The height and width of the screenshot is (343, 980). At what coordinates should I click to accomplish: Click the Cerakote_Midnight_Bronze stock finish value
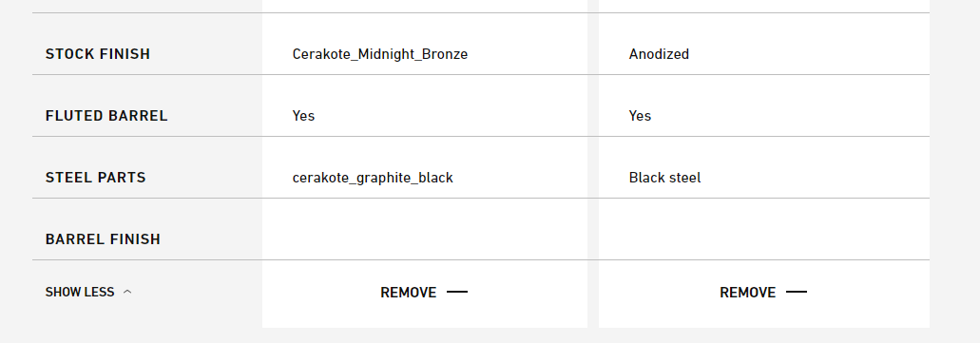pyautogui.click(x=380, y=54)
